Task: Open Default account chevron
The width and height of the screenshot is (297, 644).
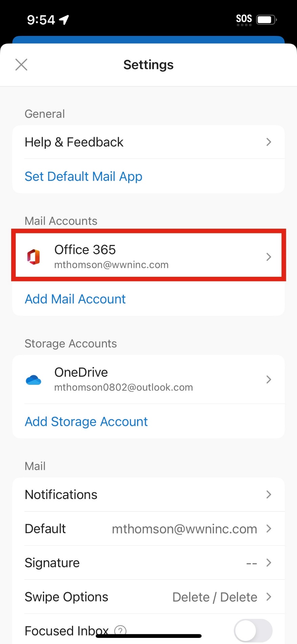Action: coord(269,528)
